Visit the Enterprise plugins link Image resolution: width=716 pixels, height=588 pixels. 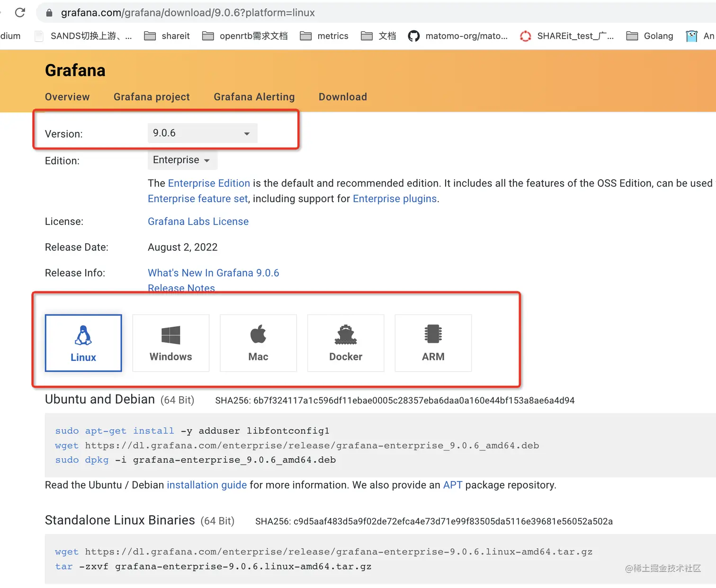395,199
